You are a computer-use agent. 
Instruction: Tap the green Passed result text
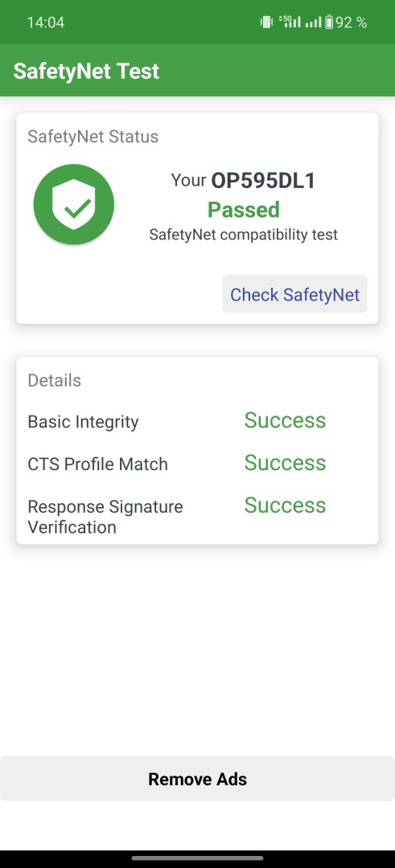244,210
